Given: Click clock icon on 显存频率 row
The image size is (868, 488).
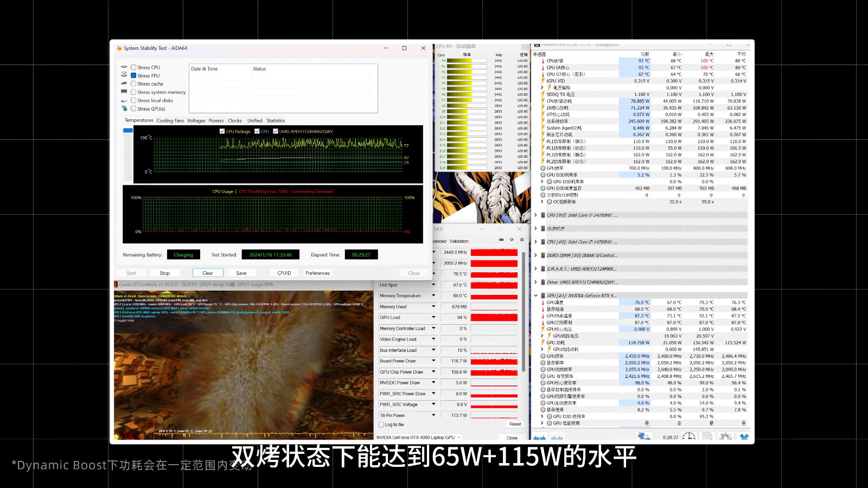Looking at the screenshot, I should click(x=543, y=363).
